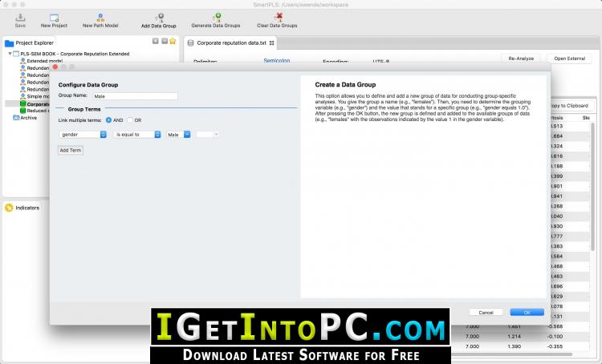Open the Archive folder item
The image size is (602, 364).
[25, 118]
